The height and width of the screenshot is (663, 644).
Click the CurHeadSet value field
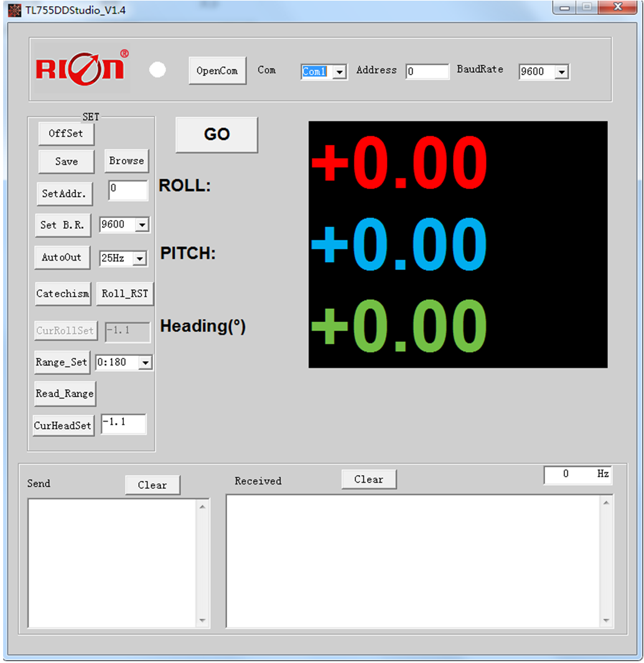point(124,424)
